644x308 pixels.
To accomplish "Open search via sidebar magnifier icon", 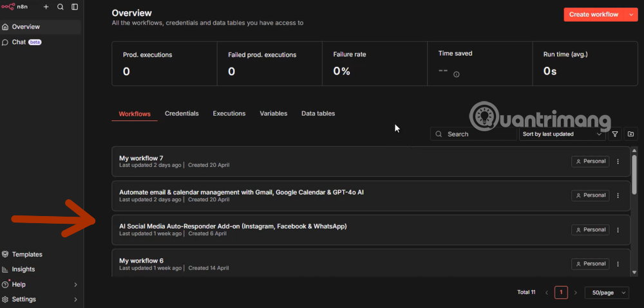I will point(61,7).
